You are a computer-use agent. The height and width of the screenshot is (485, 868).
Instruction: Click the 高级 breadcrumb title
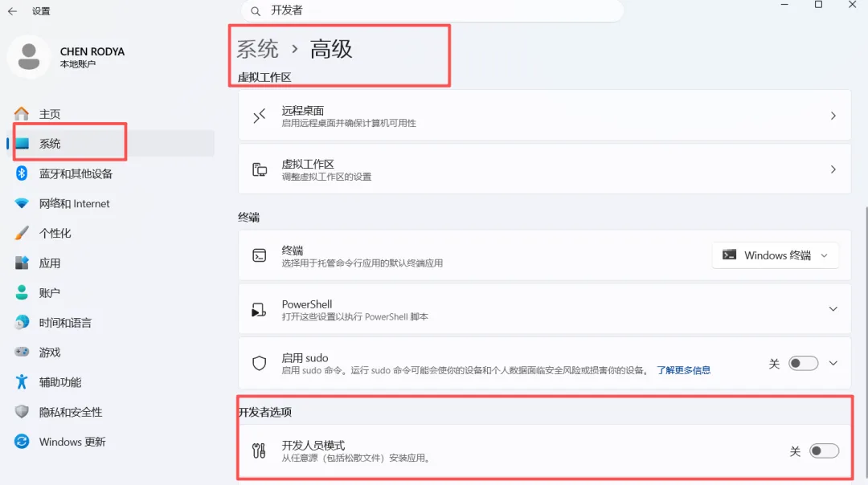(x=331, y=49)
